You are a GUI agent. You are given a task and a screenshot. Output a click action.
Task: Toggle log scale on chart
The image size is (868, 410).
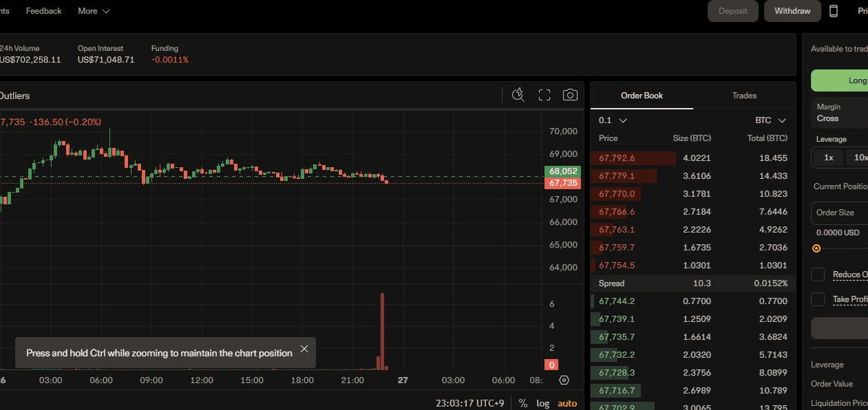click(543, 403)
